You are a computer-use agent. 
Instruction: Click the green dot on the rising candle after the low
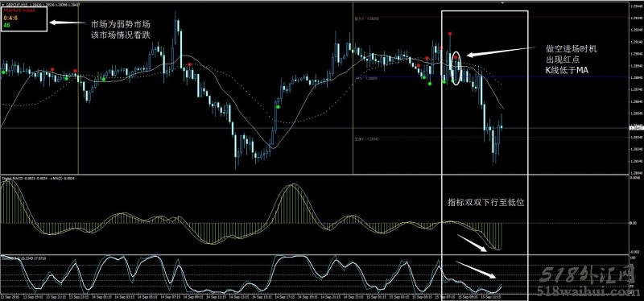point(278,107)
